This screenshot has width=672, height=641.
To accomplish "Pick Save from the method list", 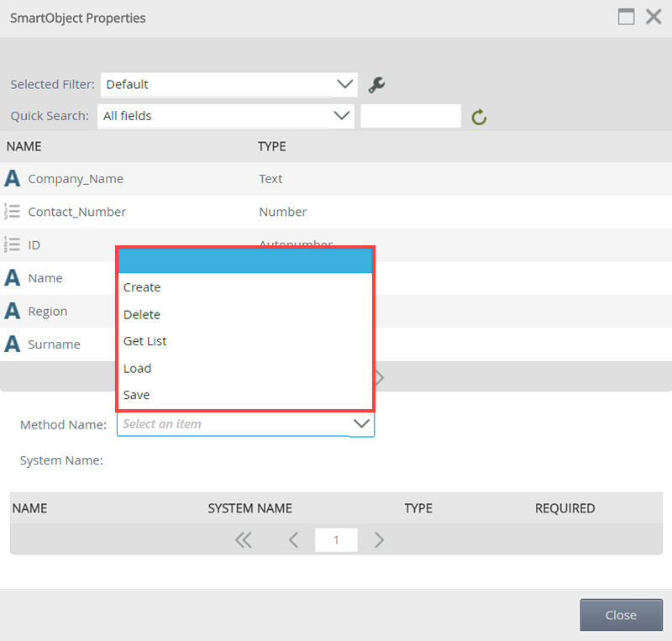I will point(137,395).
